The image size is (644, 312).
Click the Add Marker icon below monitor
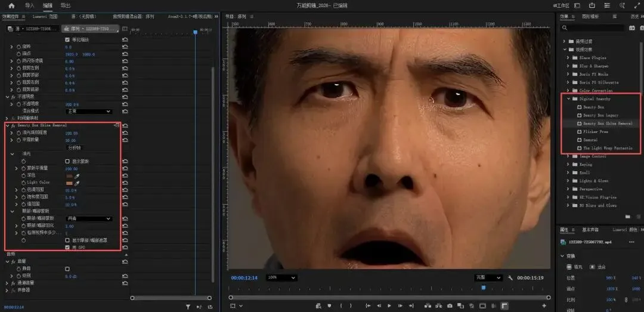click(x=329, y=305)
